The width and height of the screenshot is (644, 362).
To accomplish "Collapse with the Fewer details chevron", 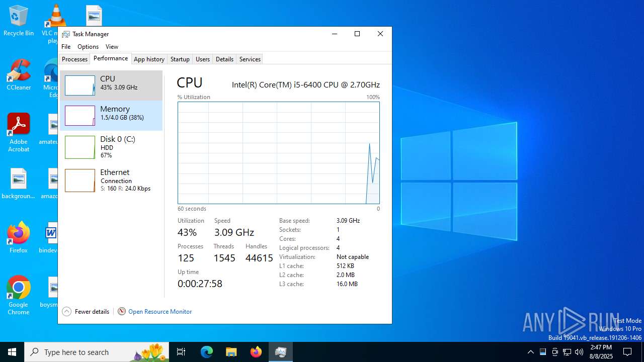I will tap(67, 312).
